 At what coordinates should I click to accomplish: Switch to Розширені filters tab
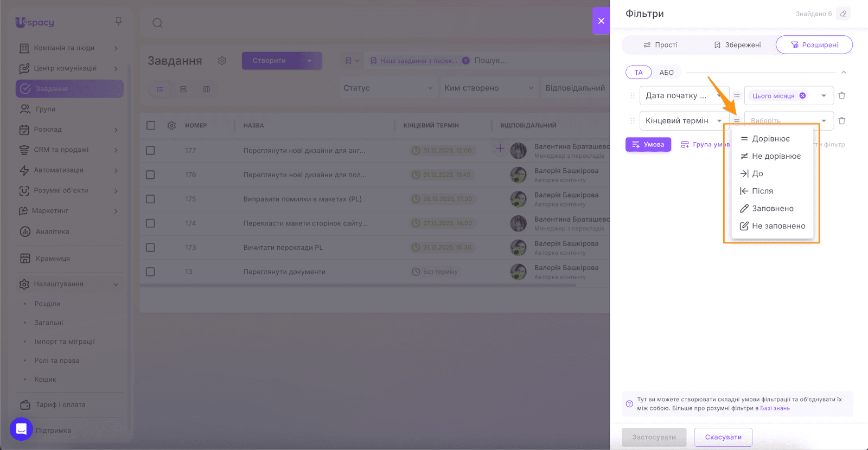(814, 45)
